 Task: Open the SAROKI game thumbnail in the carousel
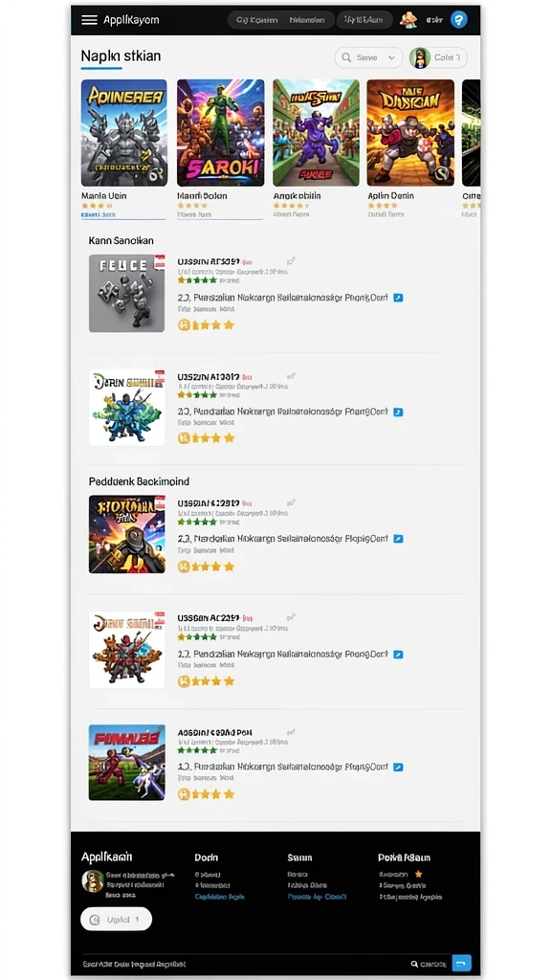pyautogui.click(x=221, y=132)
